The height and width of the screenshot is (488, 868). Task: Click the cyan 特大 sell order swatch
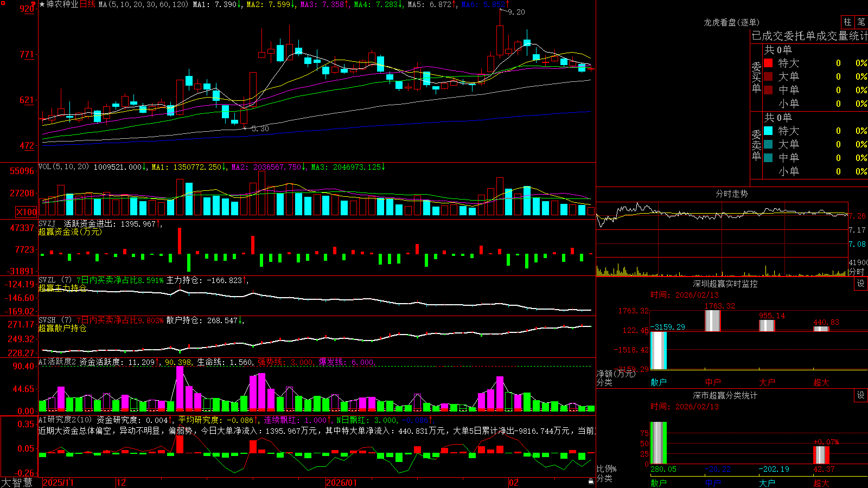point(768,131)
